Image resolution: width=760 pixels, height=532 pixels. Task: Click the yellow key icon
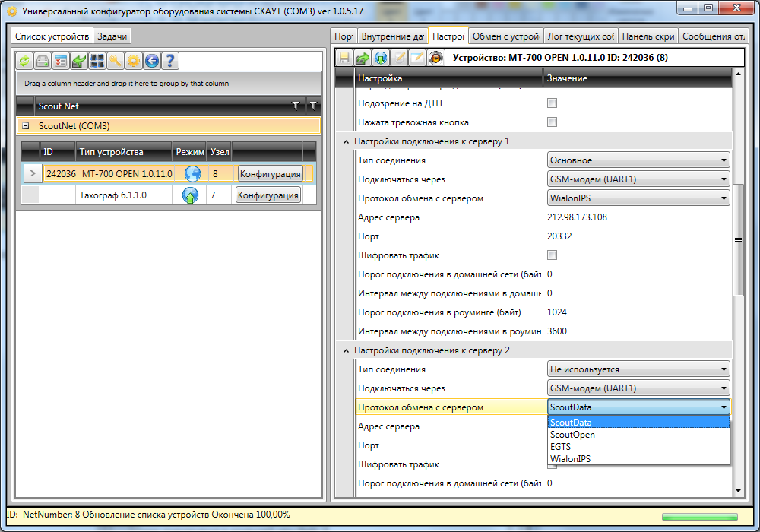pyautogui.click(x=116, y=62)
